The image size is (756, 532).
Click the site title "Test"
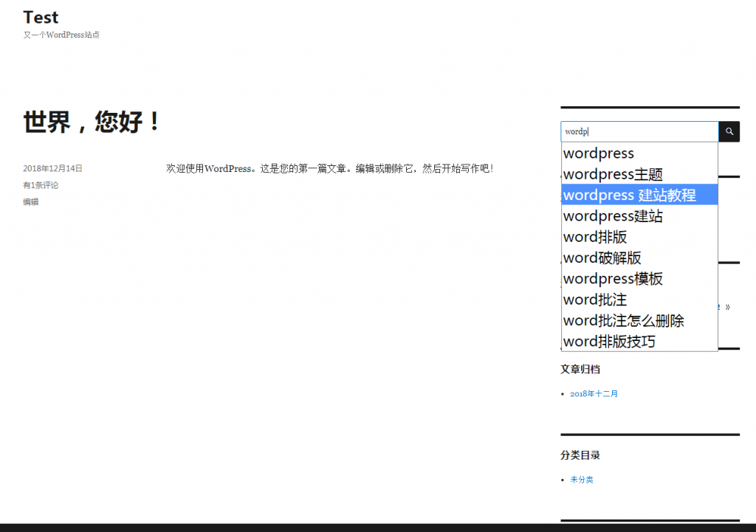[x=41, y=17]
